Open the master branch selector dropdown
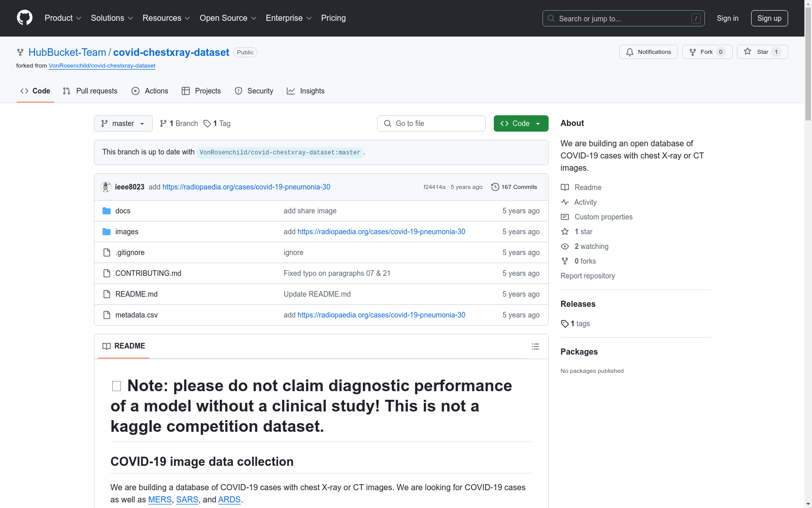812x508 pixels. [x=123, y=123]
